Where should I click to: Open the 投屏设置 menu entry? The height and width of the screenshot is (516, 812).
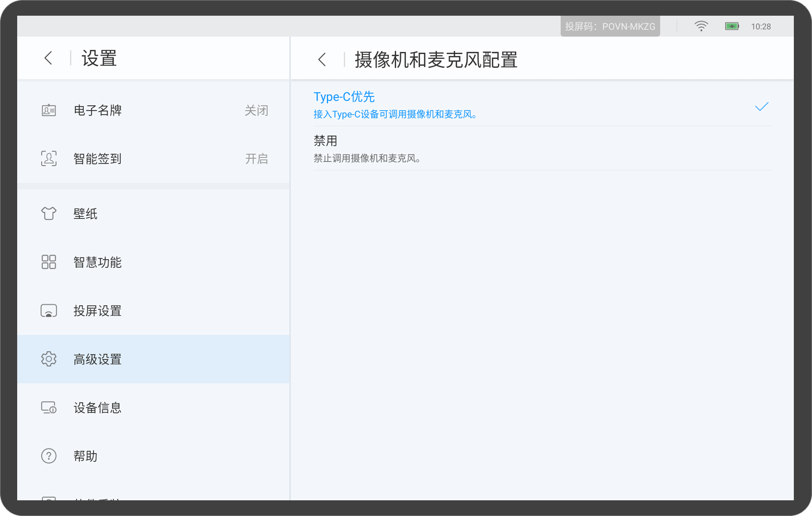97,310
